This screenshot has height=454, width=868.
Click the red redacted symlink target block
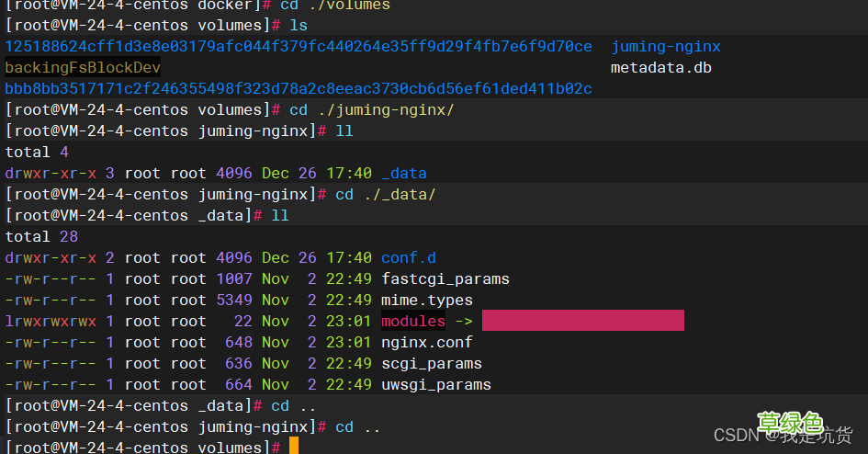tap(582, 321)
